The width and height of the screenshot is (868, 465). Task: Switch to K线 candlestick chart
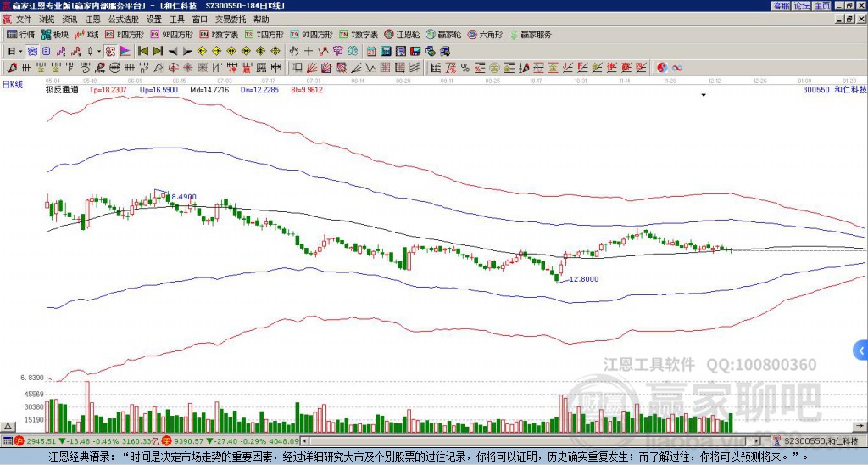click(x=86, y=34)
